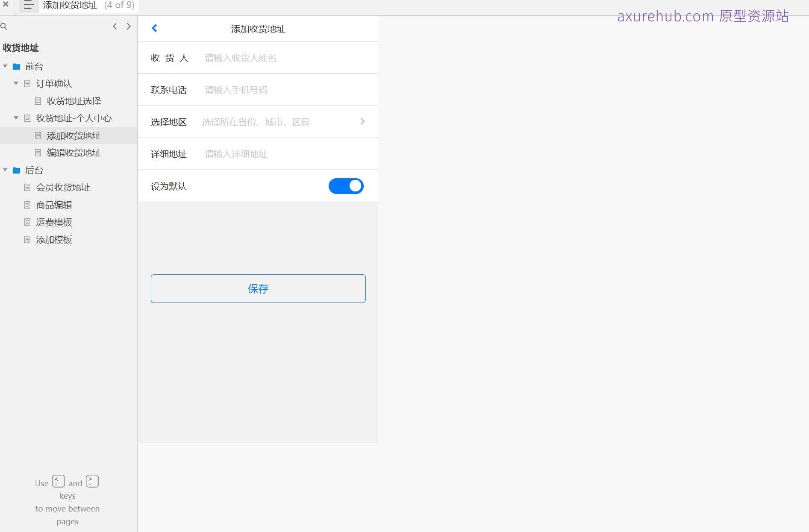Screen dimensions: 809x532
Task: Click page icon beside 会员收货地址
Action: pyautogui.click(x=27, y=187)
